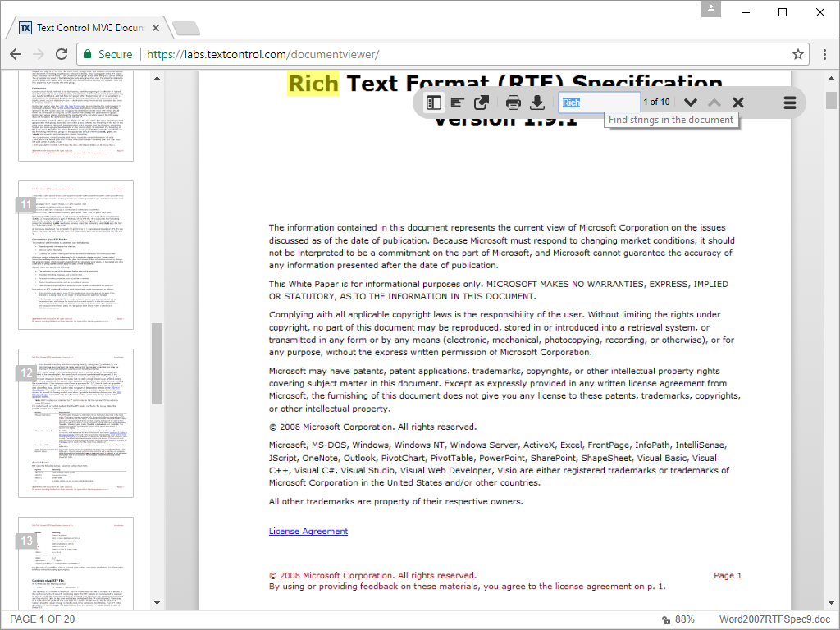The height and width of the screenshot is (630, 840).
Task: Click the 88% zoom value in status bar
Action: click(685, 619)
